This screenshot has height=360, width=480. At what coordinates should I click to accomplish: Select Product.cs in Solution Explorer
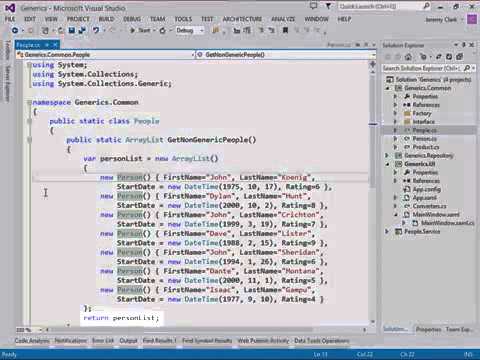pyautogui.click(x=426, y=147)
